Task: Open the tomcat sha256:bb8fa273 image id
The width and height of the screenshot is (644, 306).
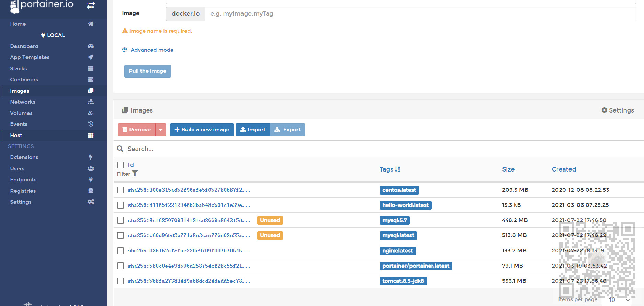Action: (189, 281)
